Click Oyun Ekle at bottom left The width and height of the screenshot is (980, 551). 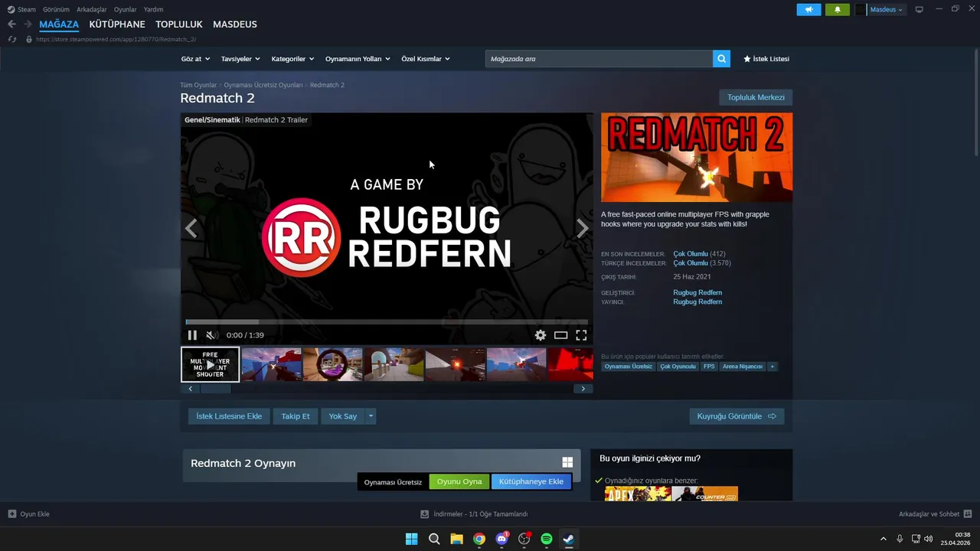pyautogui.click(x=29, y=514)
